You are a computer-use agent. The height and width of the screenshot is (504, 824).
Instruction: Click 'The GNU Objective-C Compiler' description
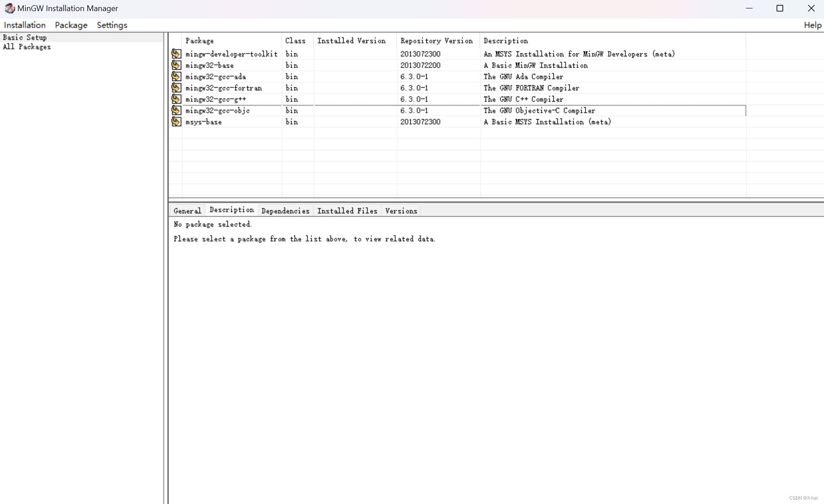pyautogui.click(x=539, y=110)
